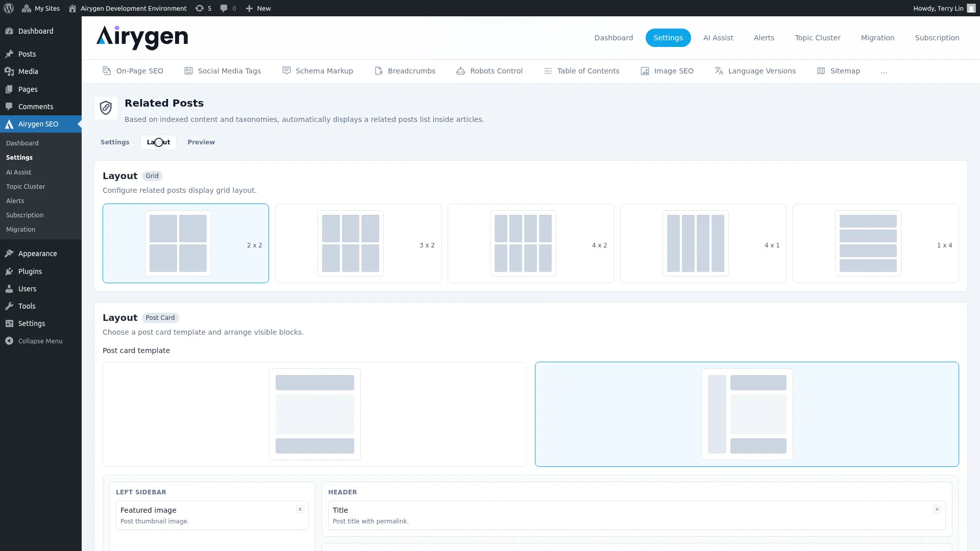This screenshot has width=980, height=551.
Task: Switch to the Related Posts Settings sub-tab
Action: click(115, 142)
